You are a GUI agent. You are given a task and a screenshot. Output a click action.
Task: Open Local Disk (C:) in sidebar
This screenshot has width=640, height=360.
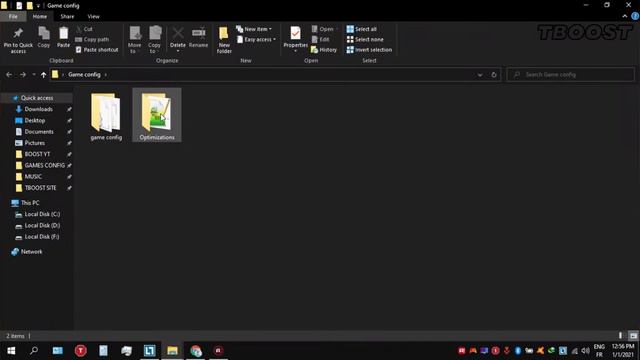[x=42, y=214]
